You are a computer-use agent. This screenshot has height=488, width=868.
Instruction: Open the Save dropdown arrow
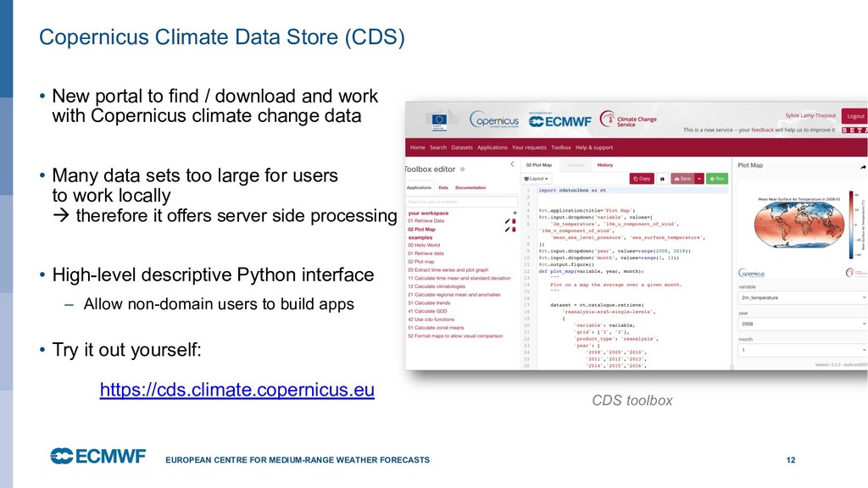coord(699,179)
